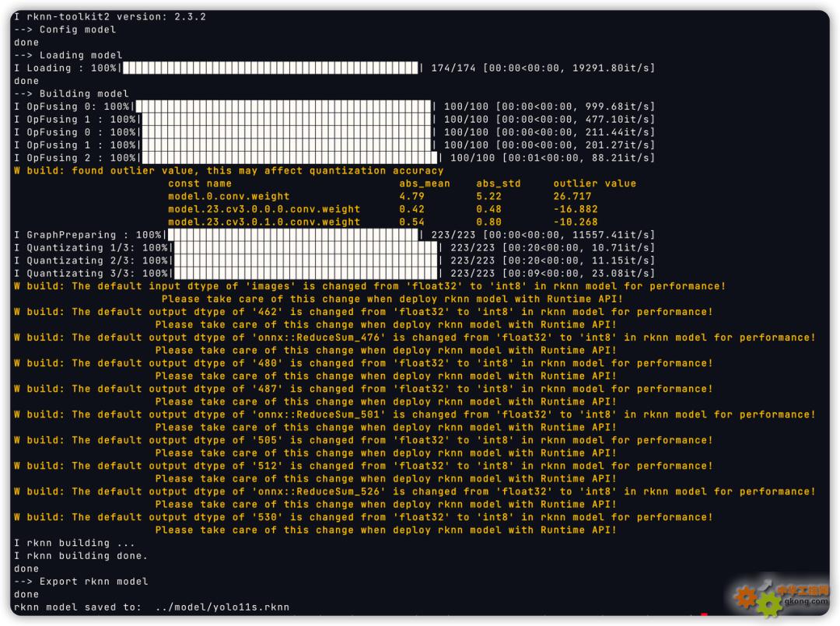Screen dimensions: 840x626
Task: Select the "--> Config model" line
Action: point(65,30)
